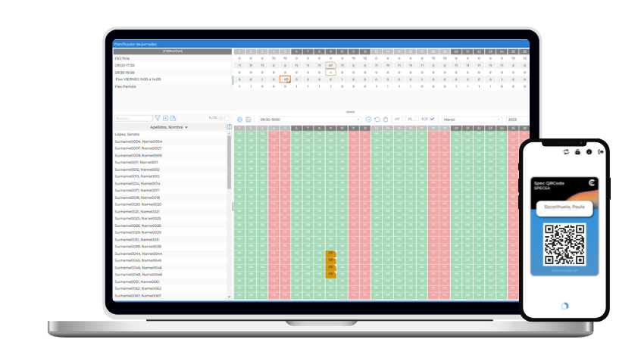Select employee Surname0026, Name0026
Image resolution: width=641 pixels, height=364 pixels.
click(x=170, y=226)
